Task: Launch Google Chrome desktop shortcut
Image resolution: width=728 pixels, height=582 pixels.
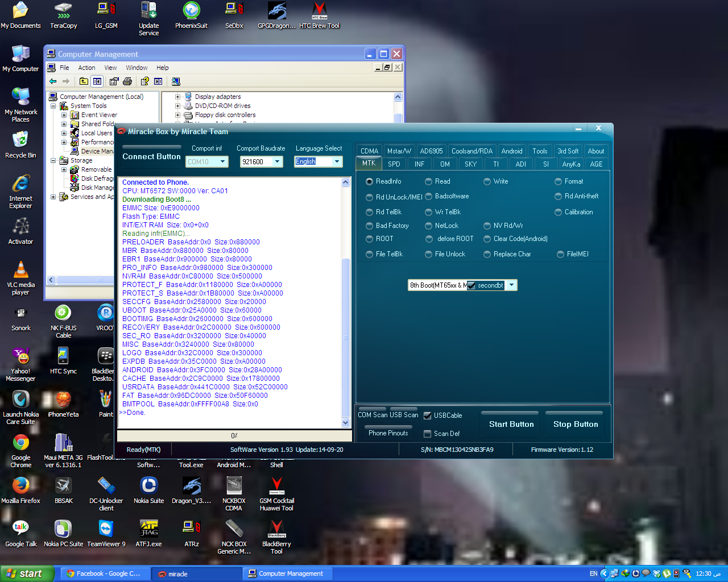Action: pos(21,451)
